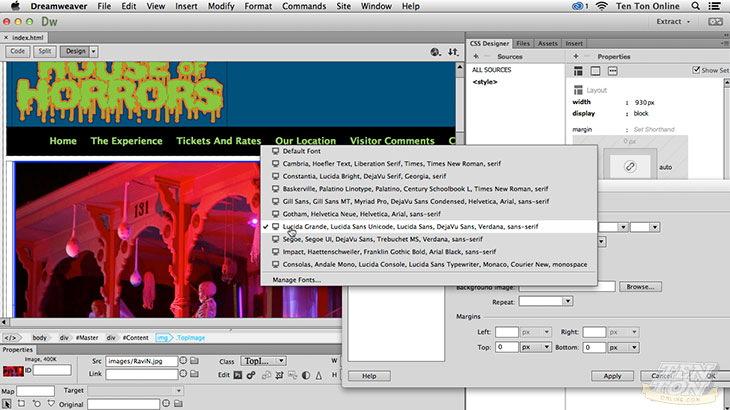The image size is (730, 410).
Task: Open File Management arrows icon
Action: pos(453,52)
